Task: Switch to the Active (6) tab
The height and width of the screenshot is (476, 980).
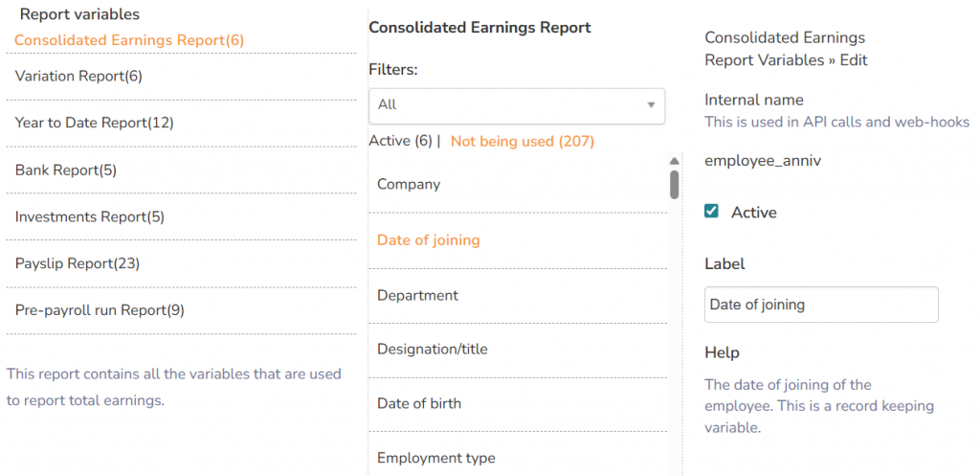Action: [401, 142]
